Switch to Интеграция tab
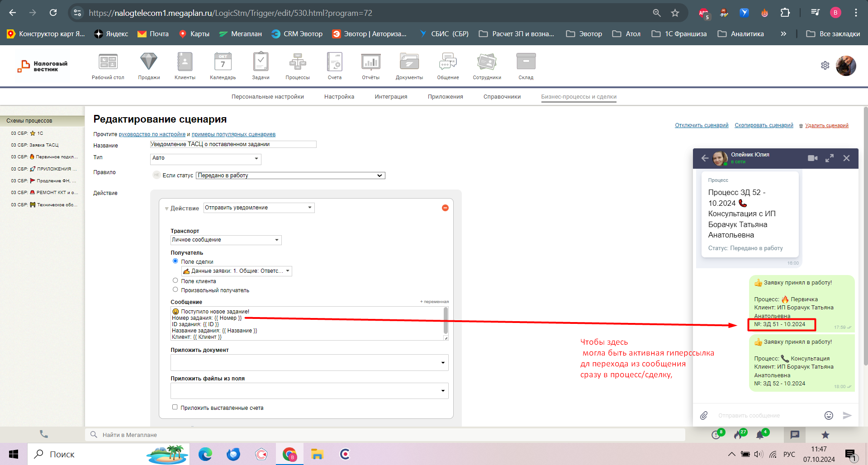868x465 pixels. [x=391, y=97]
